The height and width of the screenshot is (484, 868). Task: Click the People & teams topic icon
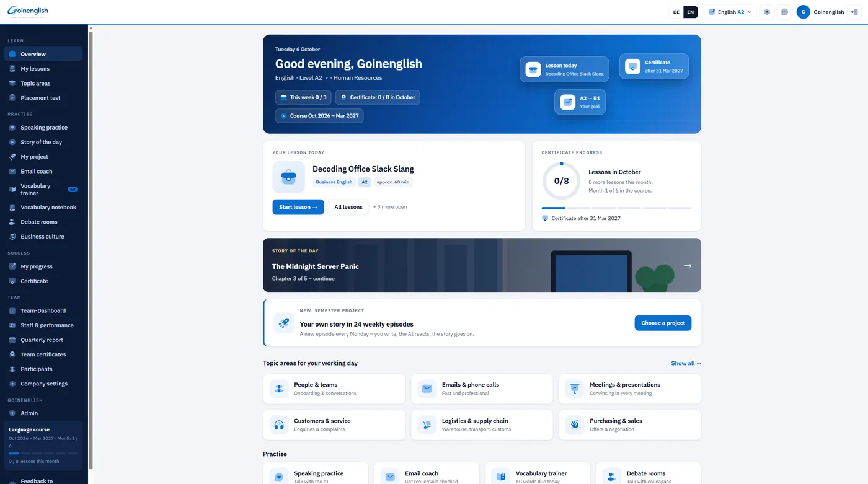tap(279, 389)
